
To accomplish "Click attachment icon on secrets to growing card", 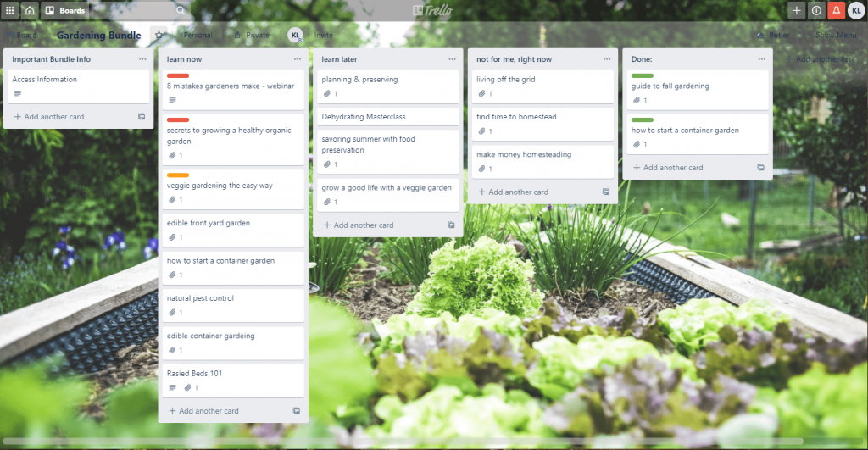I will coord(172,156).
